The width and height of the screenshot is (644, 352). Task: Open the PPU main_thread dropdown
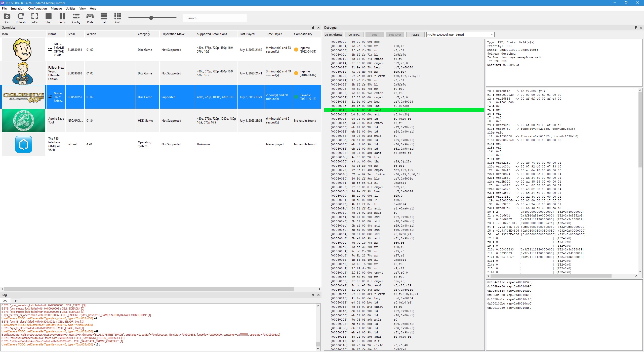(x=460, y=35)
